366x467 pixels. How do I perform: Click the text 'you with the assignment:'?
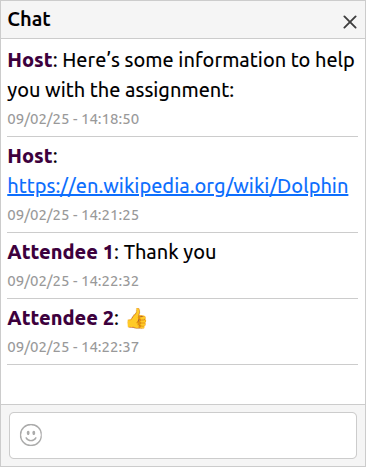point(121,91)
